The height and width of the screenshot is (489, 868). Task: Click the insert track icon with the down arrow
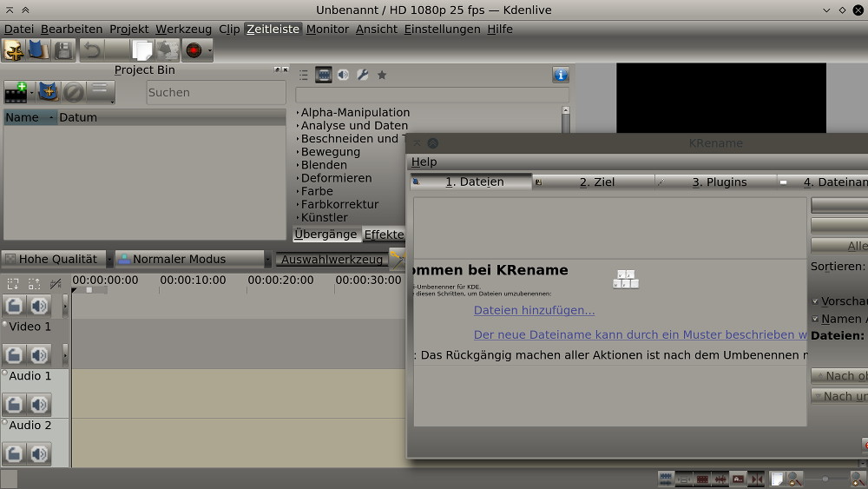[x=13, y=285]
